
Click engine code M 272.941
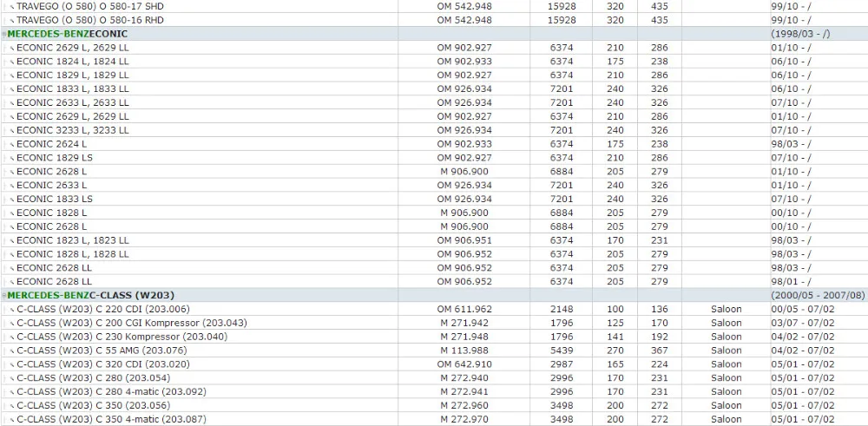click(464, 391)
